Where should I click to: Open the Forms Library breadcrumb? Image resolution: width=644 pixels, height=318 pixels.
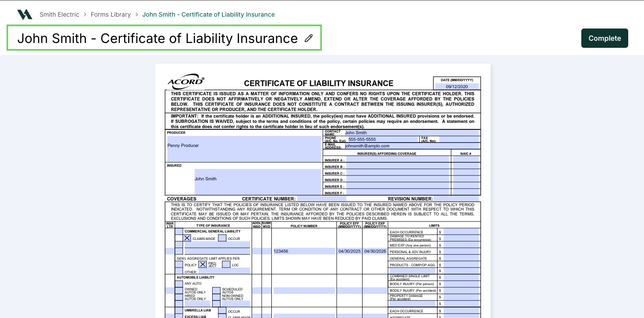click(x=111, y=14)
